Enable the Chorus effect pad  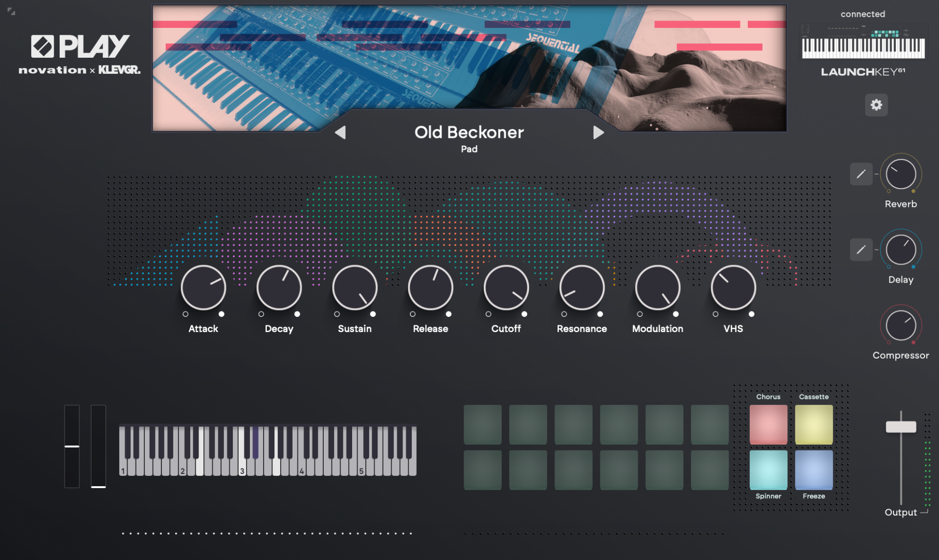(768, 424)
